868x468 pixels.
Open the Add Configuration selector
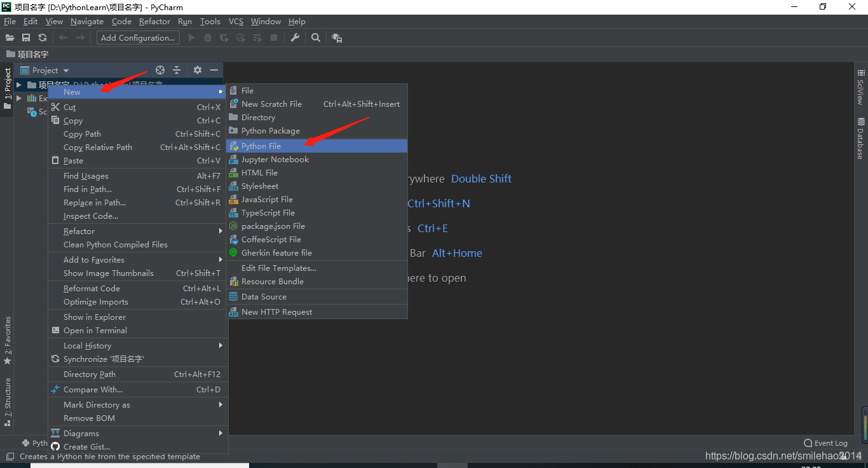point(138,38)
